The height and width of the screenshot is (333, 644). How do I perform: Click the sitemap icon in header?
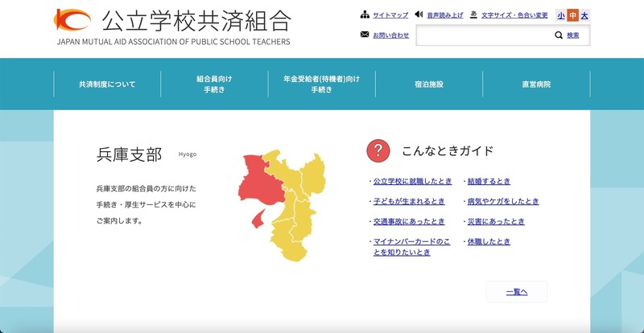coord(365,15)
